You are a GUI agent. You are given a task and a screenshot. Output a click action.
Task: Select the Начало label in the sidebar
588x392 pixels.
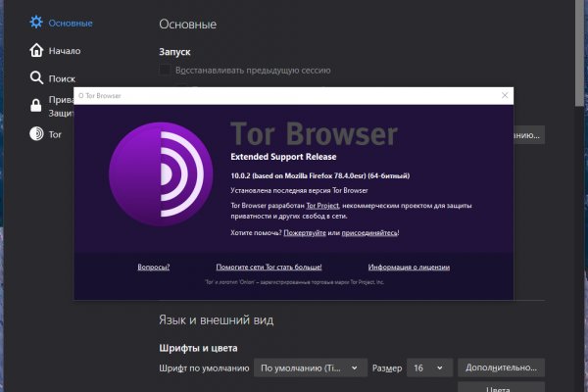pyautogui.click(x=65, y=50)
